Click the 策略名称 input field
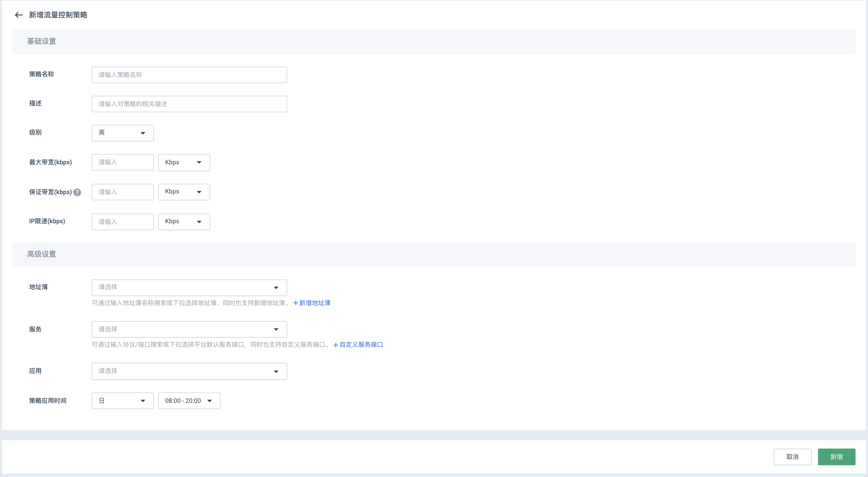This screenshot has width=868, height=477. point(189,75)
